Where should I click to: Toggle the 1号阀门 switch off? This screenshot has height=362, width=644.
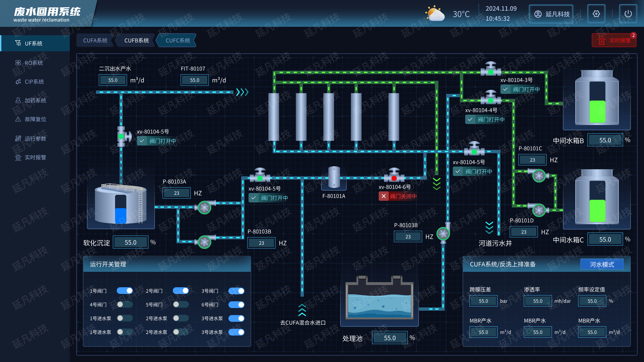(x=125, y=291)
